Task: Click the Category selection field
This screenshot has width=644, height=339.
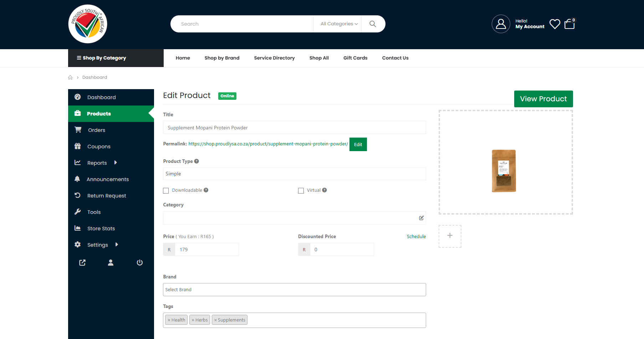Action: [294, 218]
